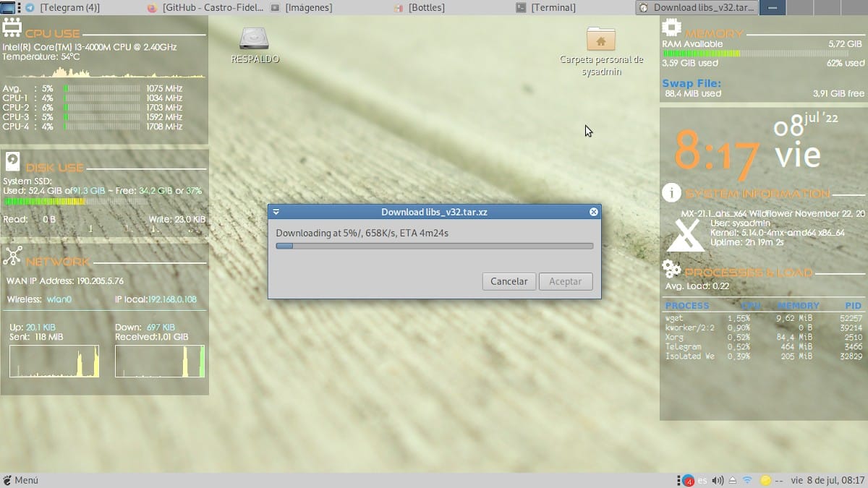Image resolution: width=868 pixels, height=488 pixels.
Task: Click the Isolated We process row
Action: [x=764, y=356]
